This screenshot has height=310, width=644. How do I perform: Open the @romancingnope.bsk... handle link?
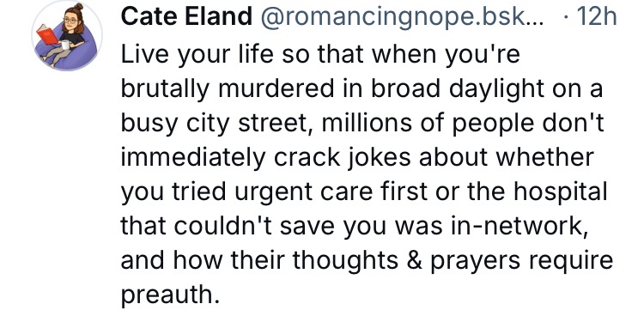point(402,18)
